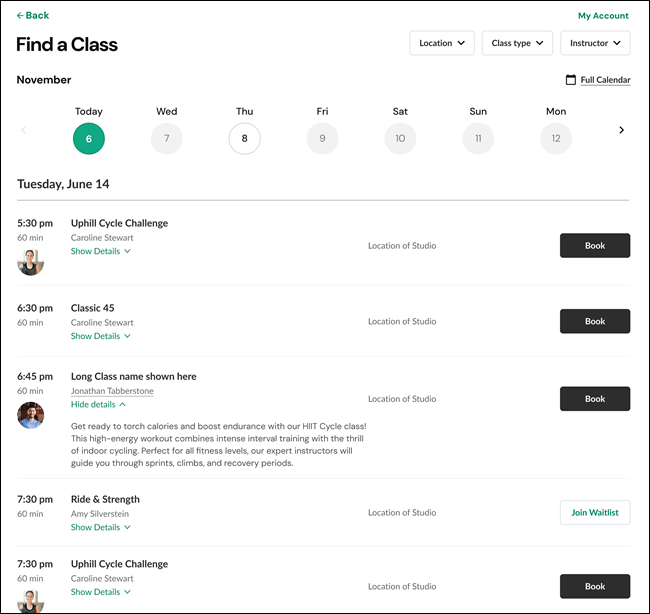Click the previous week arrow icon
This screenshot has height=614, width=650.
click(24, 130)
